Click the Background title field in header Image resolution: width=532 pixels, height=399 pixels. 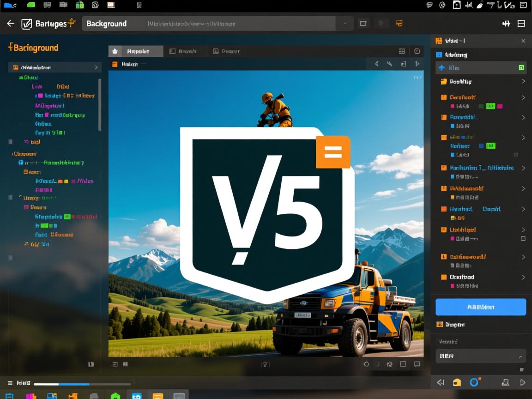(208, 24)
